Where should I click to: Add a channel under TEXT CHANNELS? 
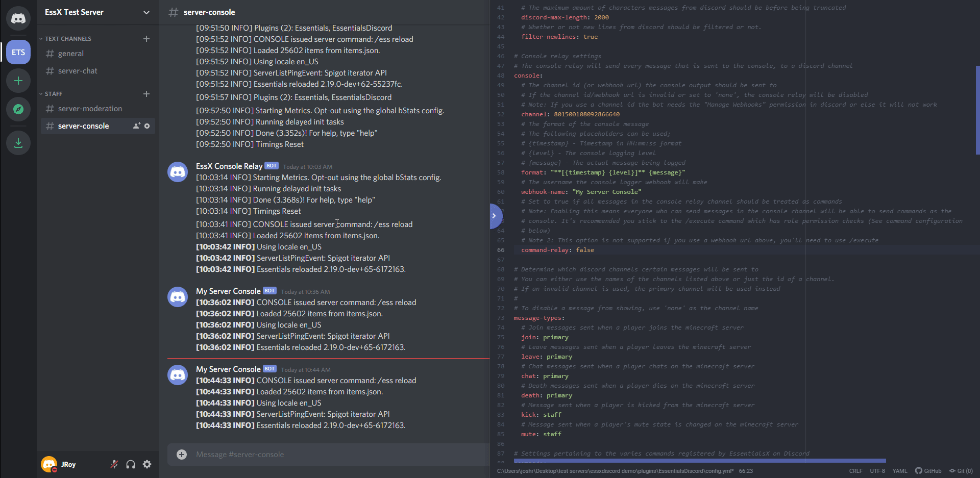(x=146, y=38)
